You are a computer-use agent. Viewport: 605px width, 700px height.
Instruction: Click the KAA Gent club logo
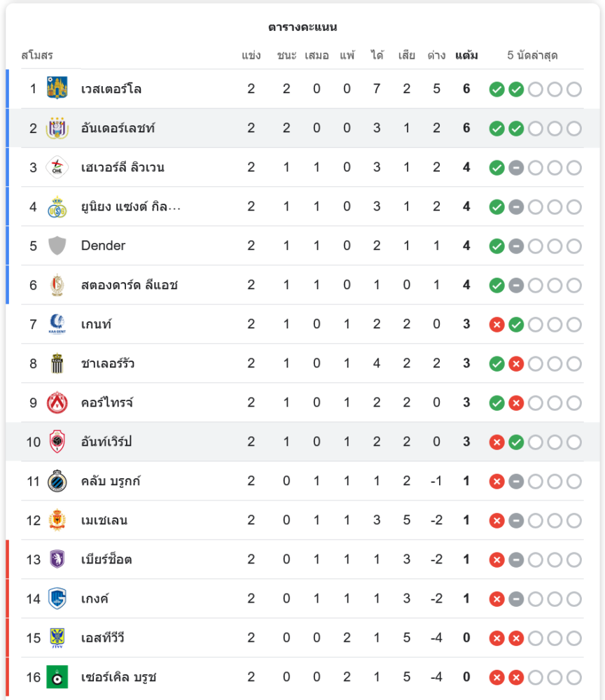coord(57,324)
